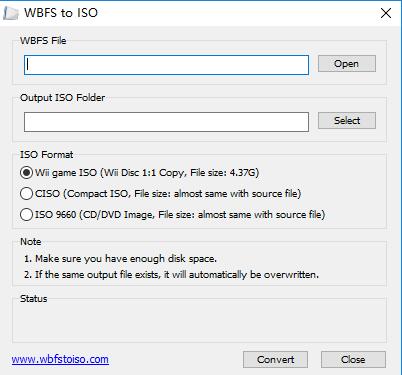The image size is (402, 375).
Task: Open a WBFS file with the Open button
Action: [347, 64]
